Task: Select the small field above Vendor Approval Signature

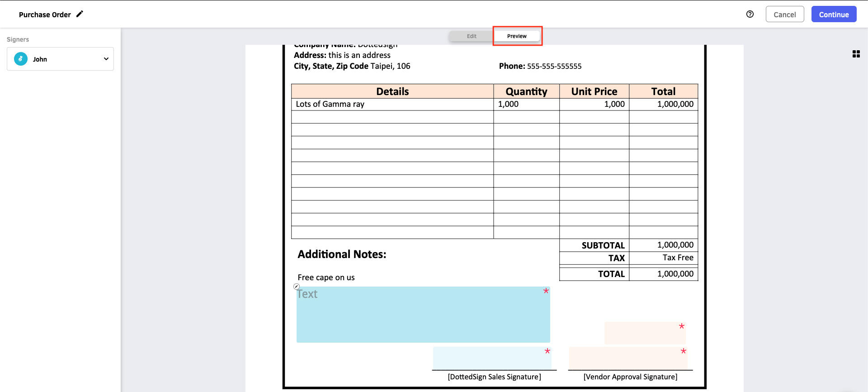Action: pyautogui.click(x=645, y=333)
